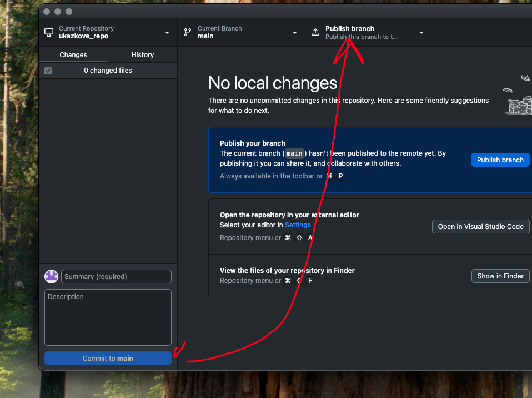
Task: Click the blue Publish branch button
Action: 500,160
